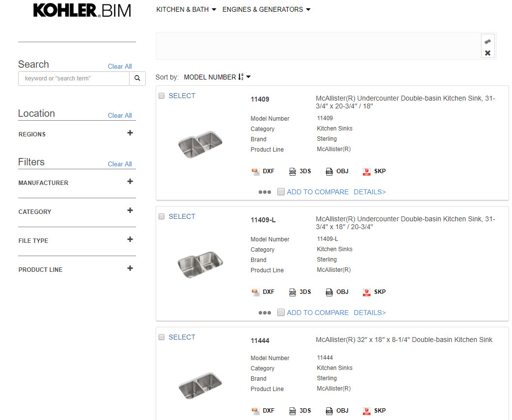The width and height of the screenshot is (512, 420).
Task: Click SELECT link for model 11409-L
Action: [182, 216]
